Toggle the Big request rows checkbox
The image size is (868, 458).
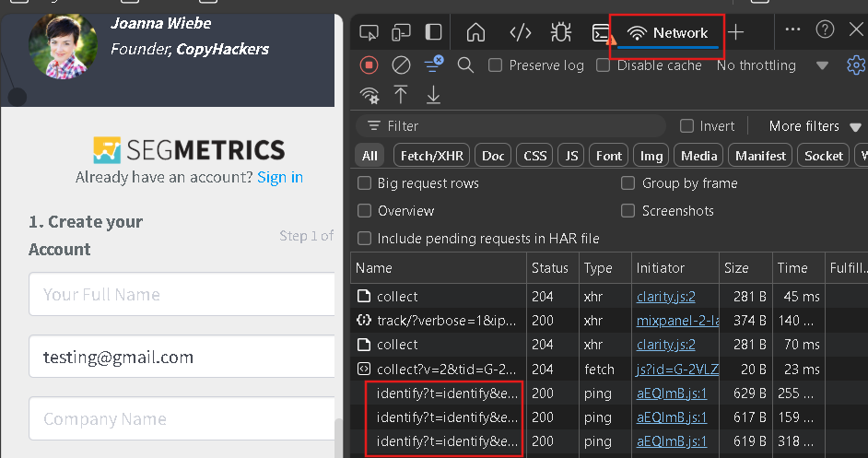tap(365, 183)
